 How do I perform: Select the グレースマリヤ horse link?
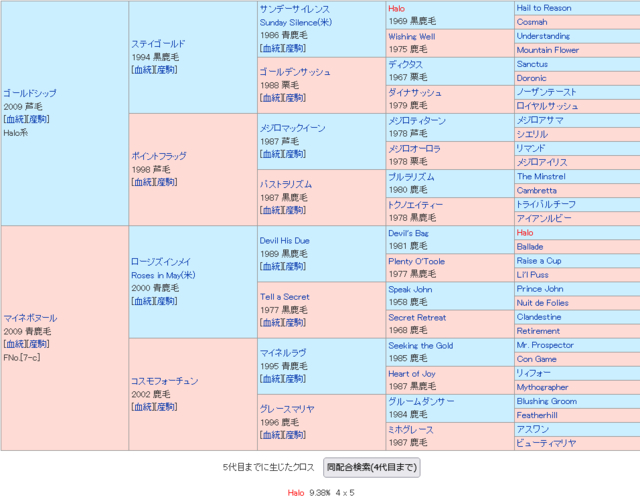[x=287, y=409]
